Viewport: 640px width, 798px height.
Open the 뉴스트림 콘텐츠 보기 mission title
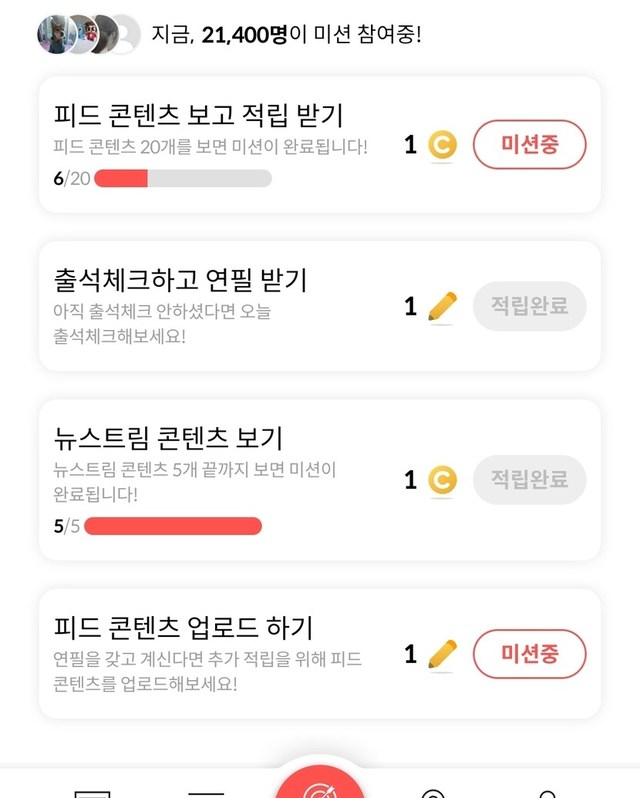[168, 438]
